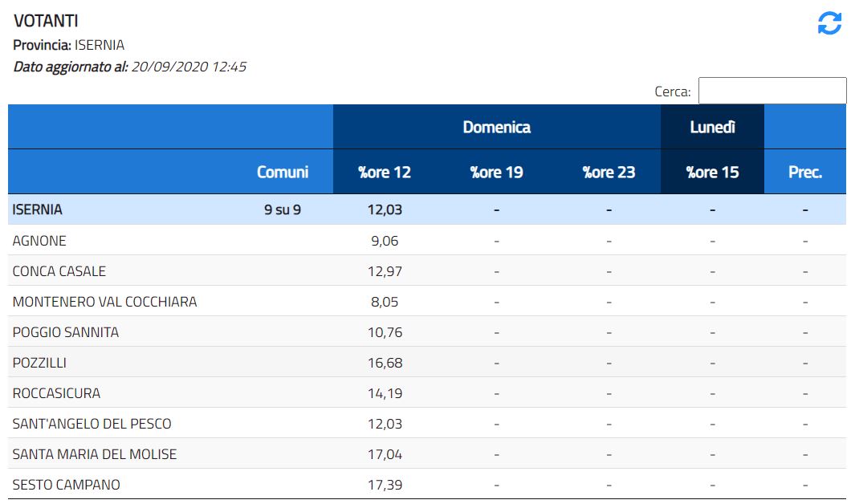Click the value 9,06 for Agnone
Image resolution: width=851 pixels, height=504 pixels.
coord(385,241)
